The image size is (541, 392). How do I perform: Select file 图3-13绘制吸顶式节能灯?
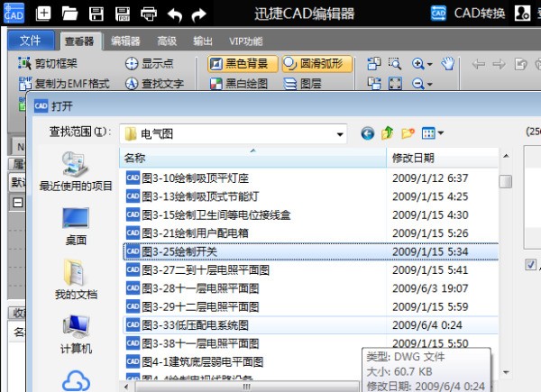[193, 196]
